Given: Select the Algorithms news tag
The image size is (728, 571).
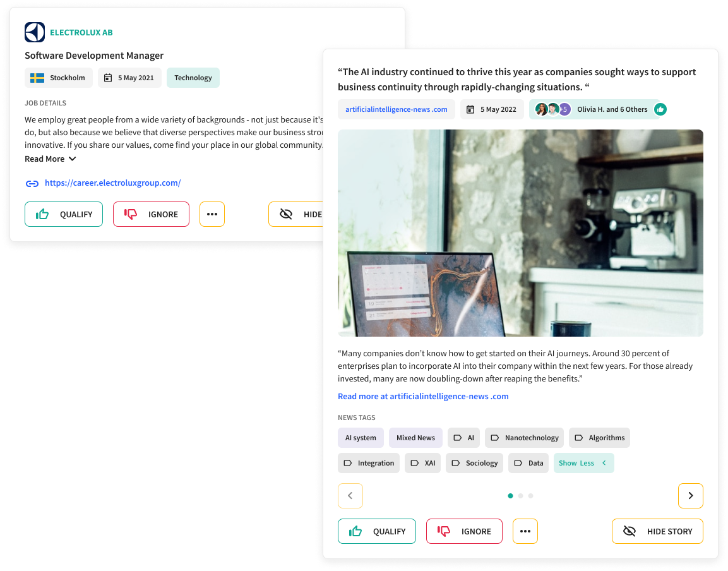Looking at the screenshot, I should 599,438.
